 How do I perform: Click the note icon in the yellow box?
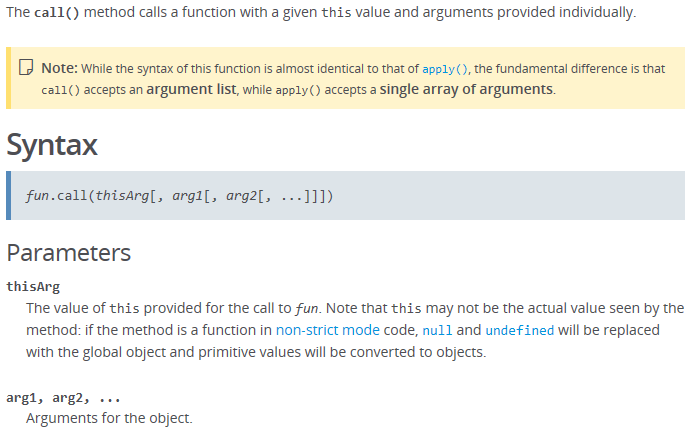point(27,68)
